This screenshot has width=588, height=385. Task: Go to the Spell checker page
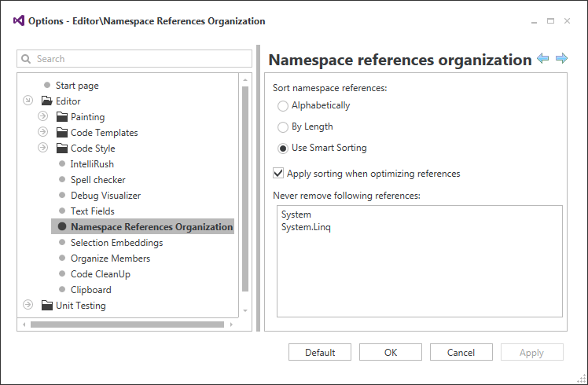click(97, 180)
